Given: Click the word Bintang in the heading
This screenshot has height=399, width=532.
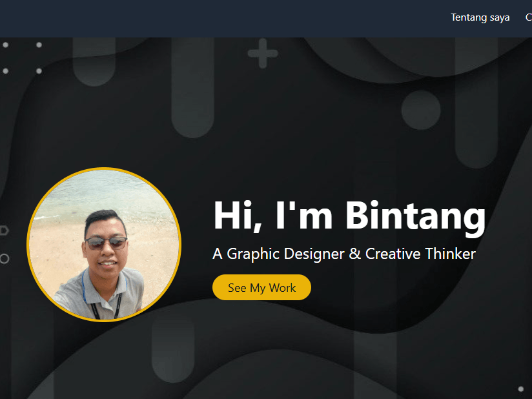Looking at the screenshot, I should pos(415,215).
